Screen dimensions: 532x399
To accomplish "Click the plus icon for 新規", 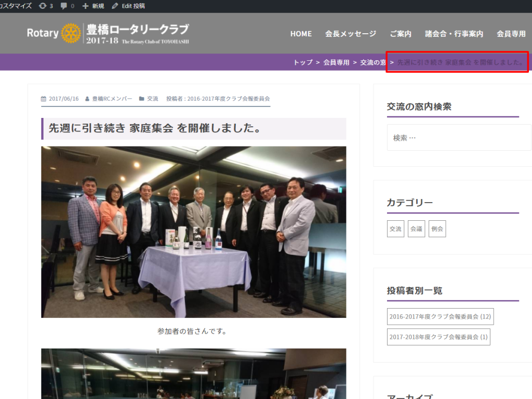I will click(x=85, y=6).
